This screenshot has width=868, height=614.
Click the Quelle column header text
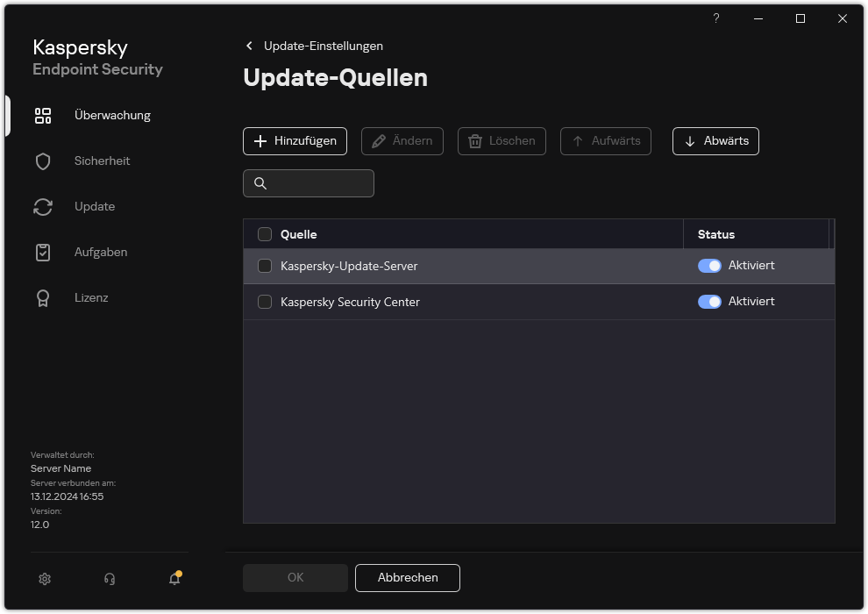298,234
